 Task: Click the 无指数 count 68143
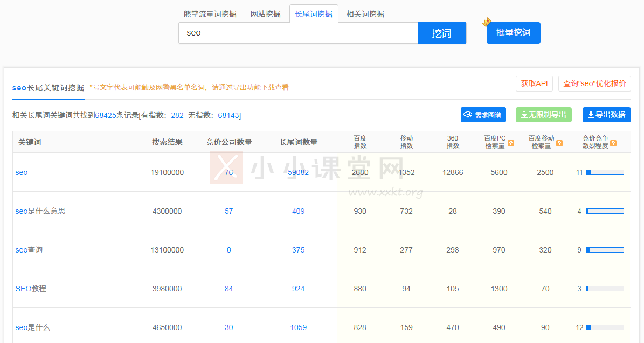[x=228, y=115]
